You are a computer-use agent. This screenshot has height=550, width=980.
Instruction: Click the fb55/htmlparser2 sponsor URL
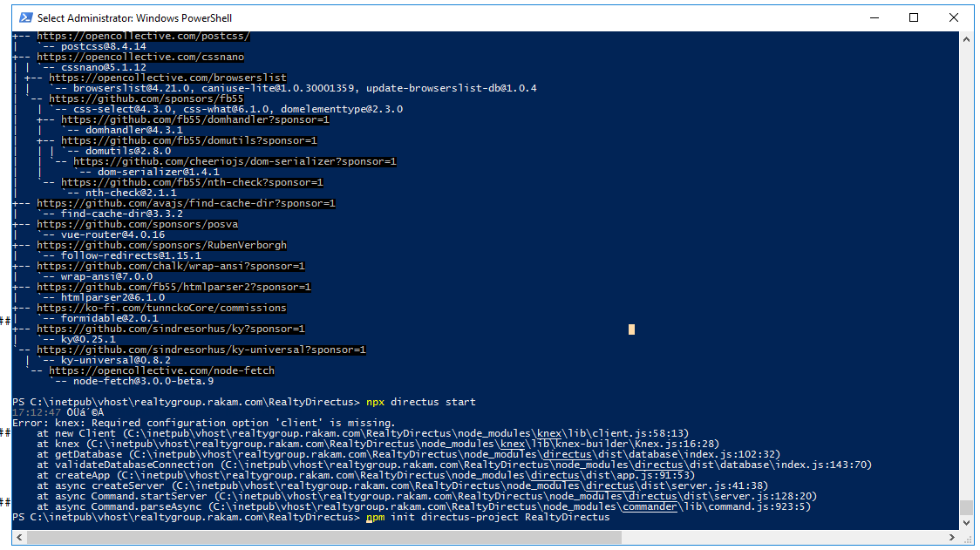pos(174,287)
